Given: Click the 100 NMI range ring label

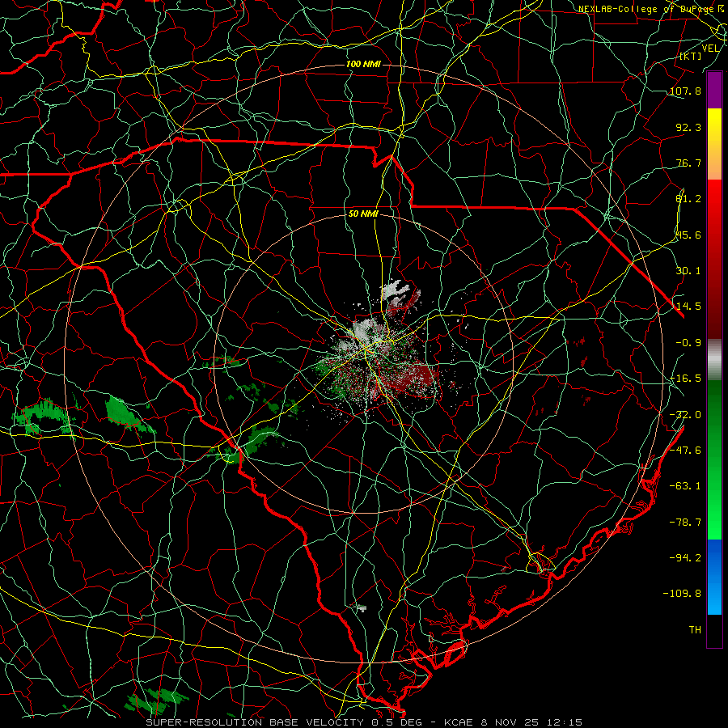Looking at the screenshot, I should point(363,64).
